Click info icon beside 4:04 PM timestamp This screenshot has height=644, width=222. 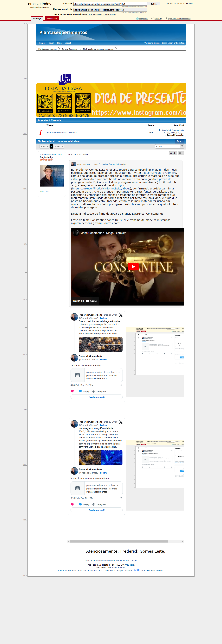click(121, 385)
